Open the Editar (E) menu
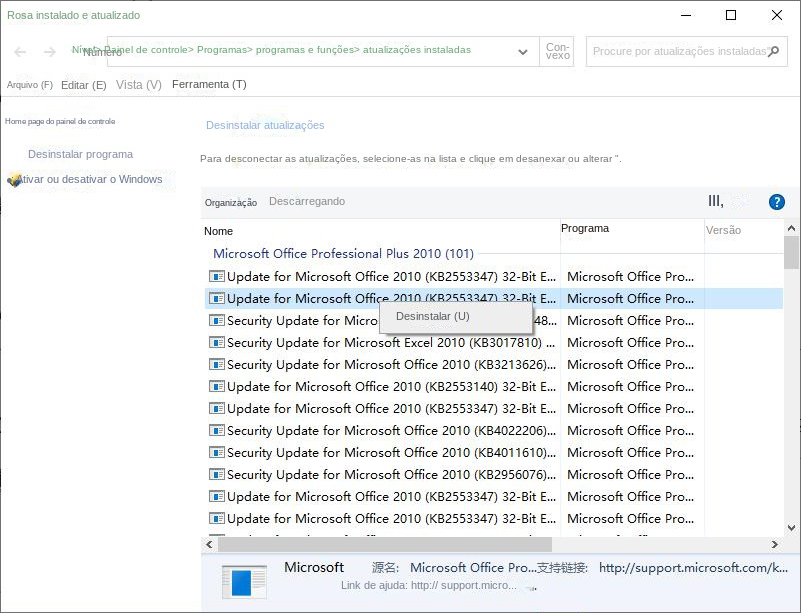Viewport: 801px width, 613px height. 84,85
